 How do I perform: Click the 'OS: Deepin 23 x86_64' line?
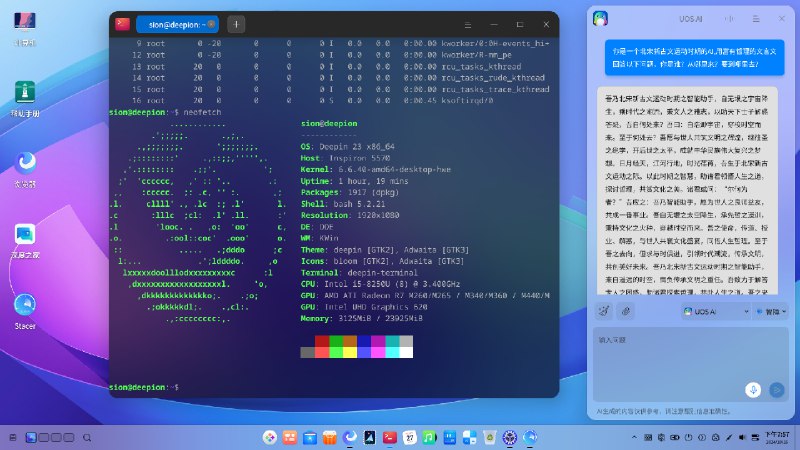pyautogui.click(x=347, y=146)
